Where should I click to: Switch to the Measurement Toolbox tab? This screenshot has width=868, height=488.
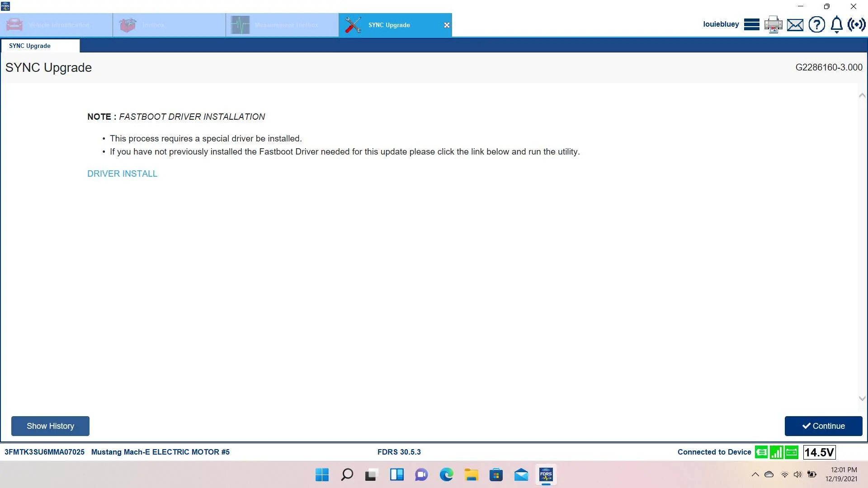pyautogui.click(x=283, y=25)
